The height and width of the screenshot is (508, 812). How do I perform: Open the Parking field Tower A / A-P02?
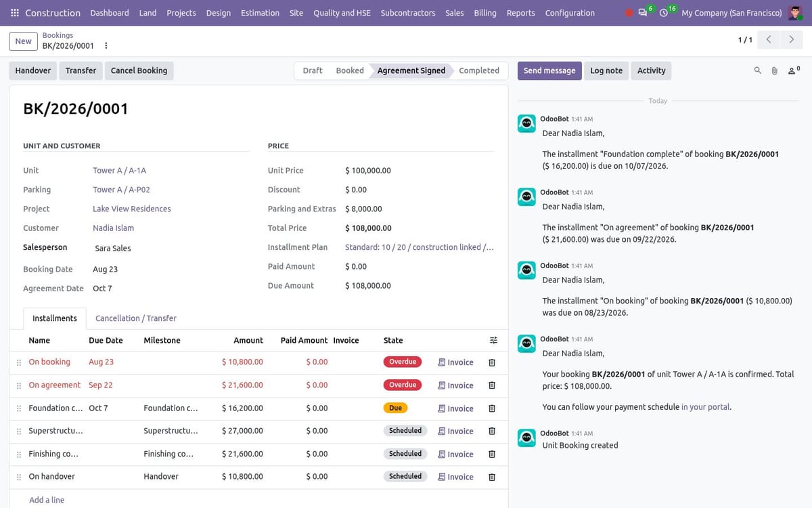pyautogui.click(x=121, y=190)
